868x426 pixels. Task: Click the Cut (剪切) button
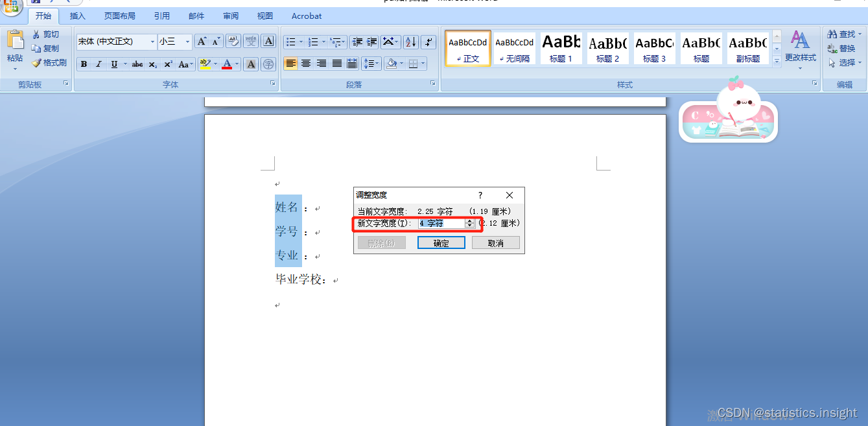(45, 34)
